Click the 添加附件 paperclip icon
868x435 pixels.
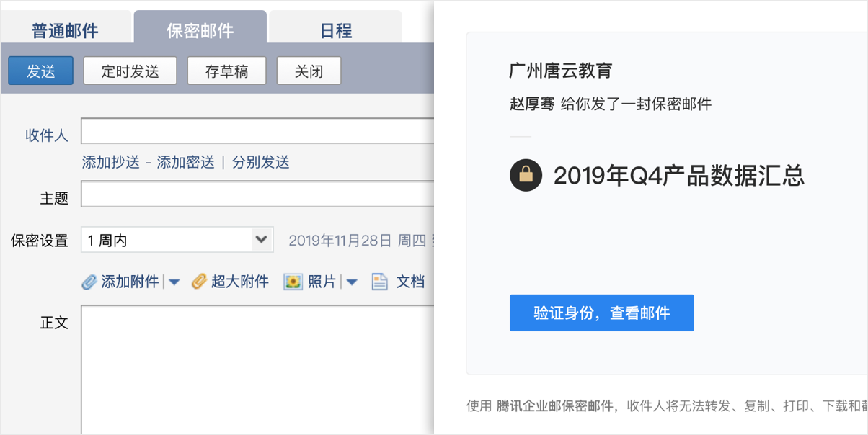pyautogui.click(x=89, y=282)
